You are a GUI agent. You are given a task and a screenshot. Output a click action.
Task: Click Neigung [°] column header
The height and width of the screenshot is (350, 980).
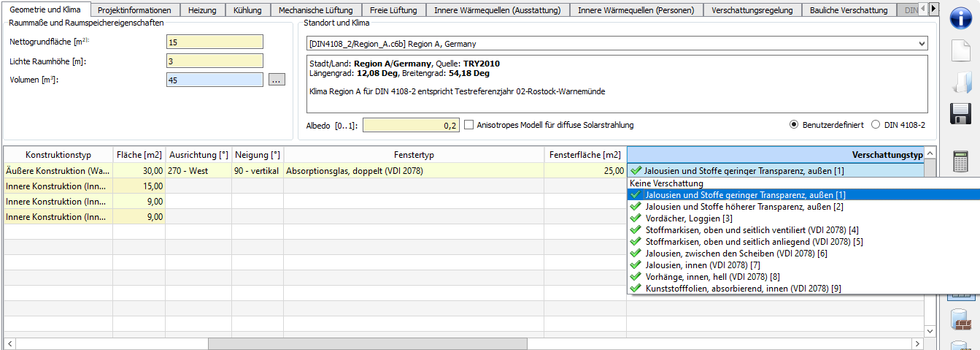(258, 155)
